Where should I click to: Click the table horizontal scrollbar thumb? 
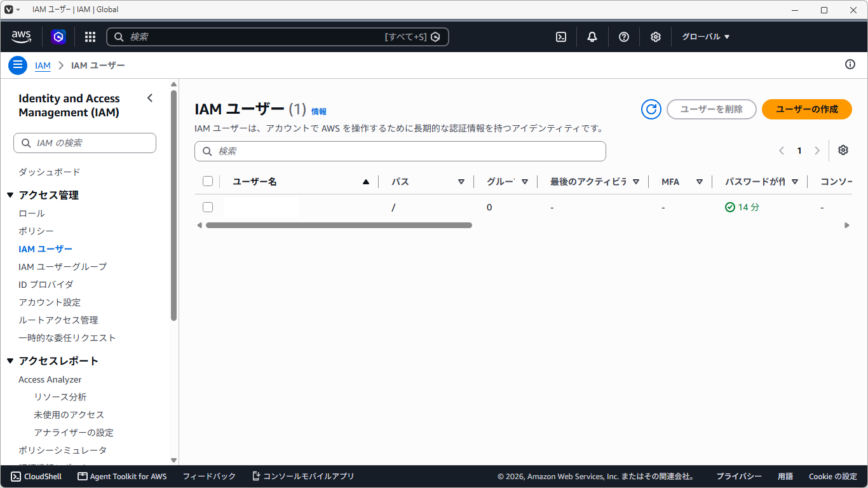click(x=339, y=225)
